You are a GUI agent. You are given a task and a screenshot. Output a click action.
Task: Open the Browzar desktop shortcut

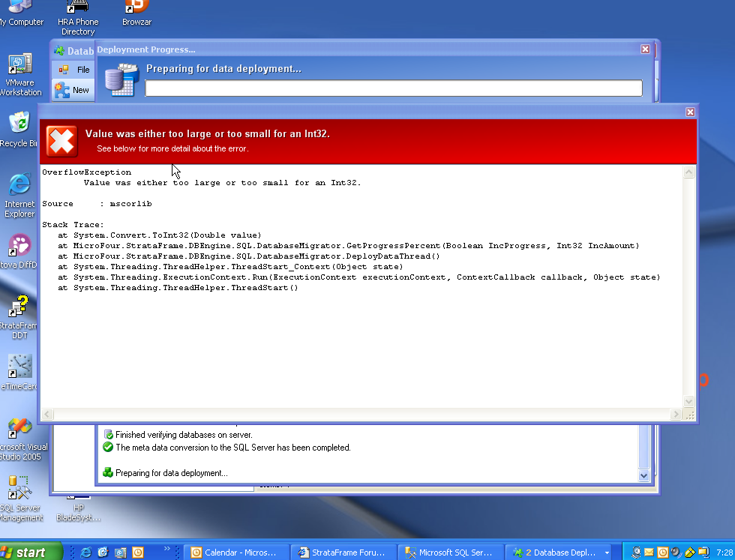pos(136,13)
